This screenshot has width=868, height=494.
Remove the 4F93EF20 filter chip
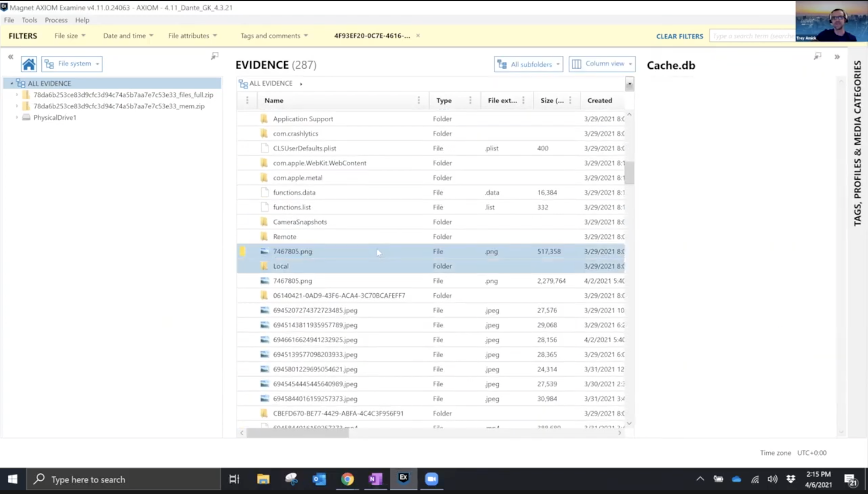(418, 36)
